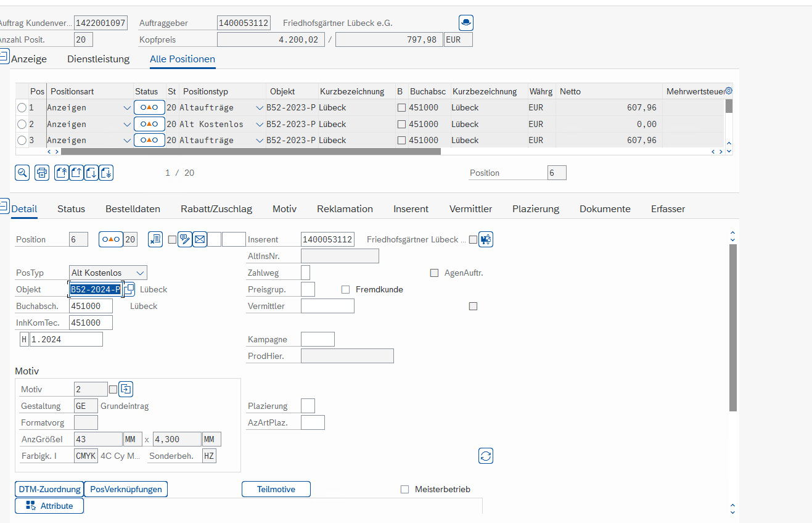Go to previous page icon
Viewport: 812px width, 523px height.
pos(76,173)
